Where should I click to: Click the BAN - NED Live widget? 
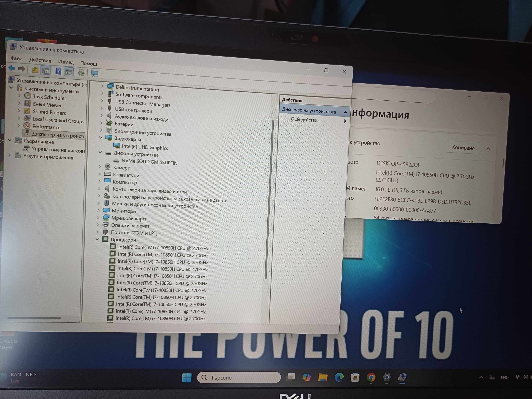[x=19, y=377]
